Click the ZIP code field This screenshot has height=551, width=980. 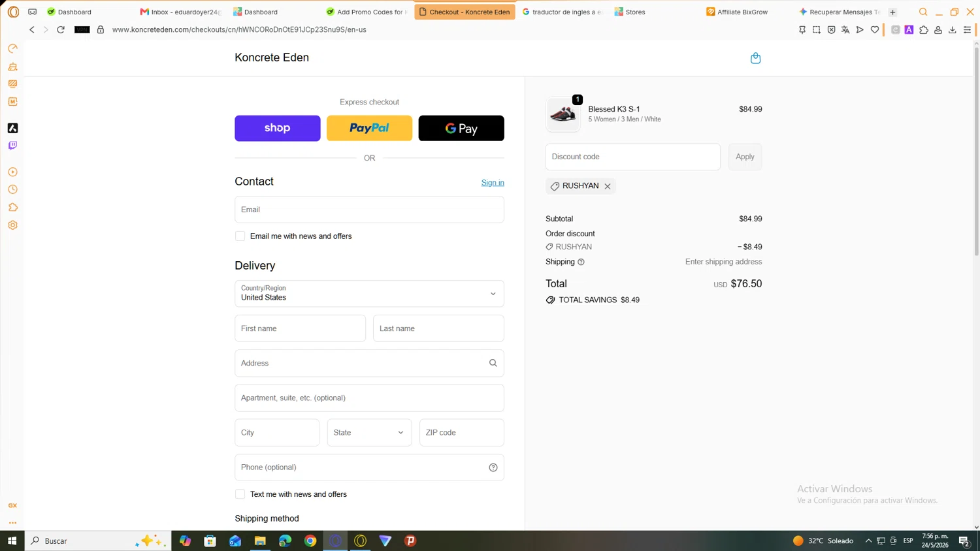(x=462, y=433)
